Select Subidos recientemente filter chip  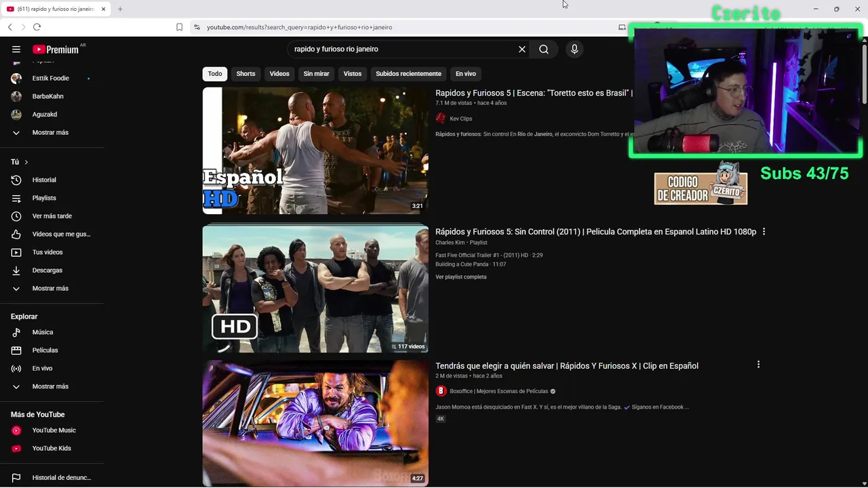(408, 74)
